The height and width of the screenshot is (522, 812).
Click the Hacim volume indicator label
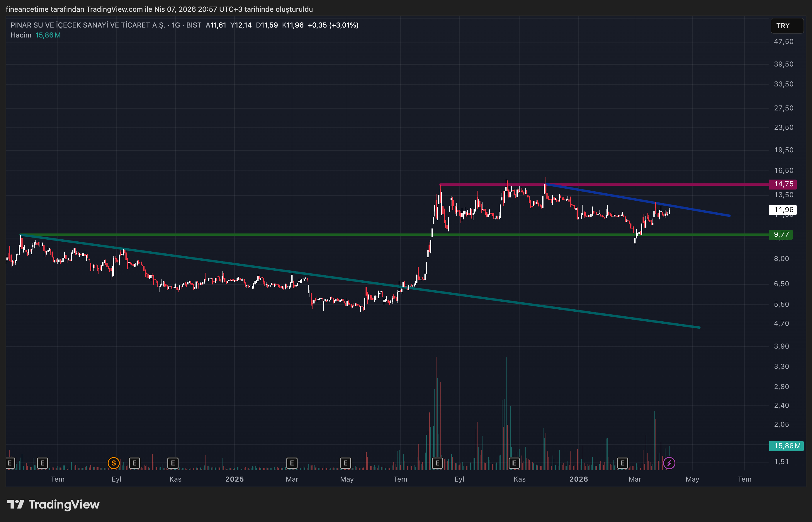(x=21, y=35)
